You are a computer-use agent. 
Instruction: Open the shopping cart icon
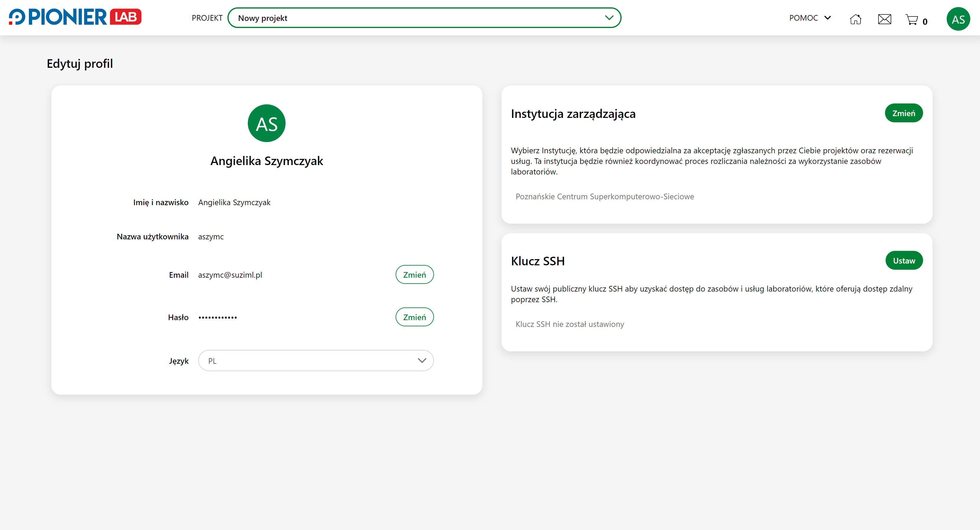tap(912, 19)
